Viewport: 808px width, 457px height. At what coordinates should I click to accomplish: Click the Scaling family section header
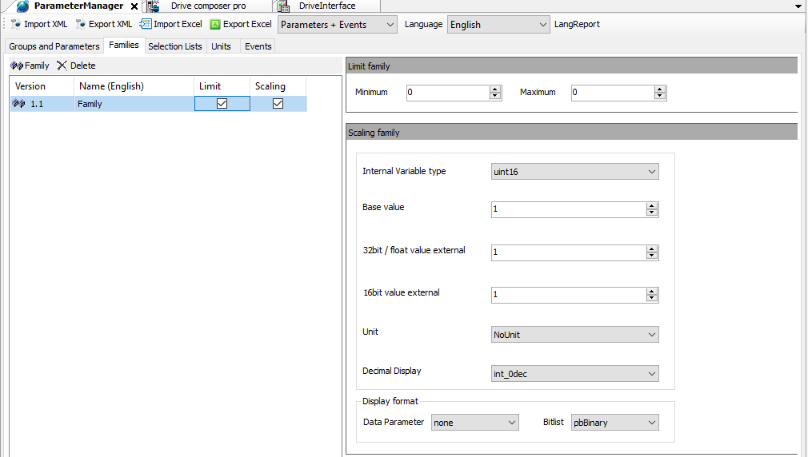coord(571,132)
